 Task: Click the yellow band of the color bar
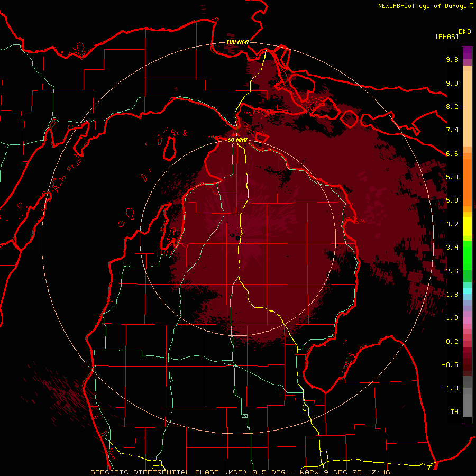pos(467,226)
